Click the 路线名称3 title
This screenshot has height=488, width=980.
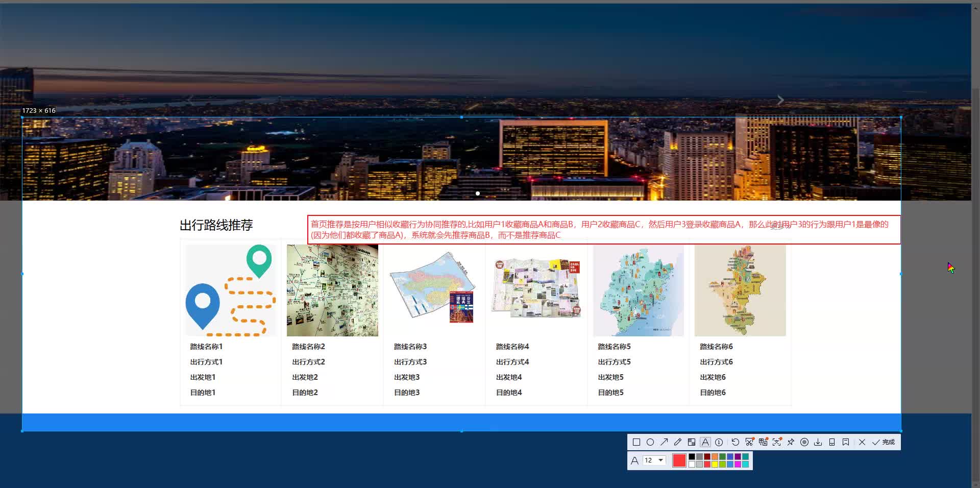click(x=410, y=347)
